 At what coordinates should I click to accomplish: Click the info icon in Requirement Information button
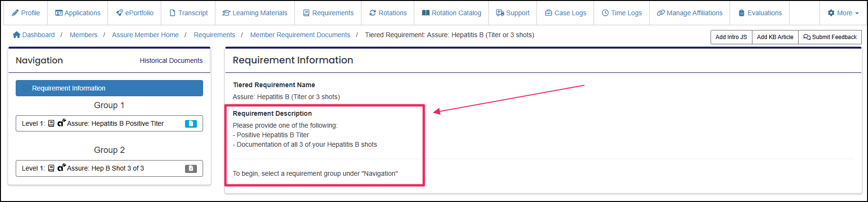(x=26, y=88)
